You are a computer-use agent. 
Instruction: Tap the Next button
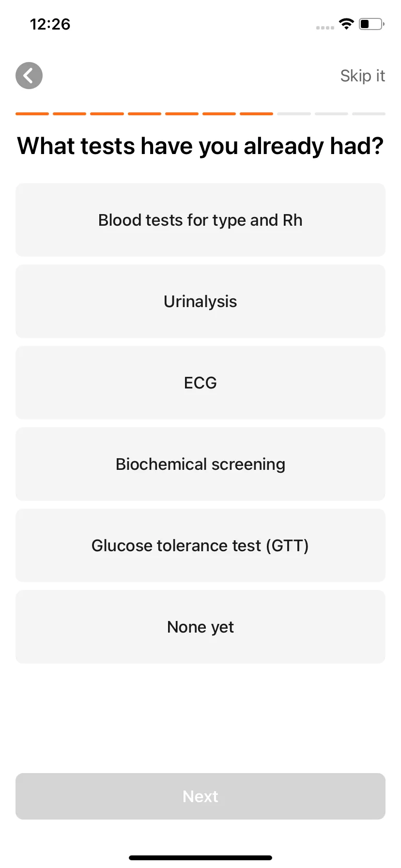pos(200,796)
